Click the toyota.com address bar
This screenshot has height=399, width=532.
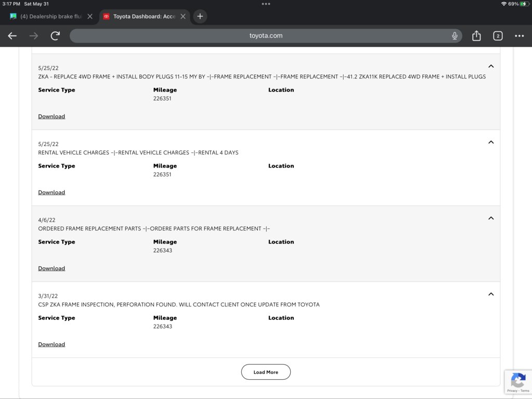click(x=266, y=35)
